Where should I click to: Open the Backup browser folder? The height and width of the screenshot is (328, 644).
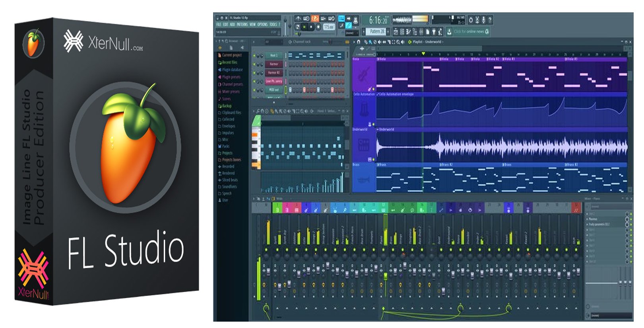pos(225,106)
